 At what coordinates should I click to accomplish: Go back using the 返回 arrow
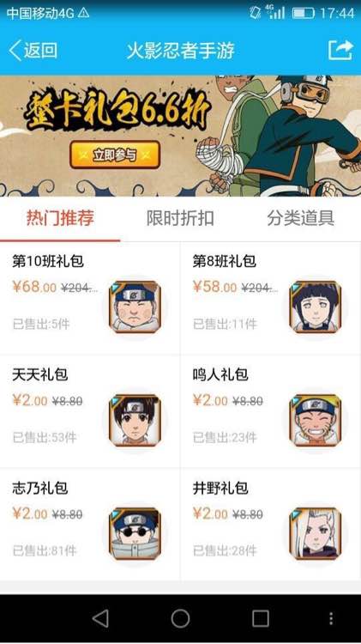(x=33, y=50)
